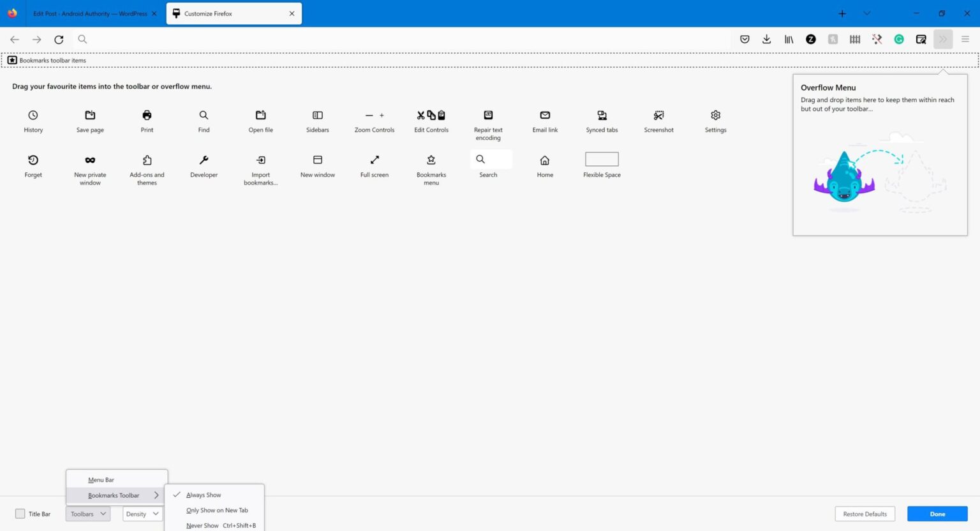
Task: Choose Never Show in the Bookmarks Toolbar menu
Action: (202, 525)
